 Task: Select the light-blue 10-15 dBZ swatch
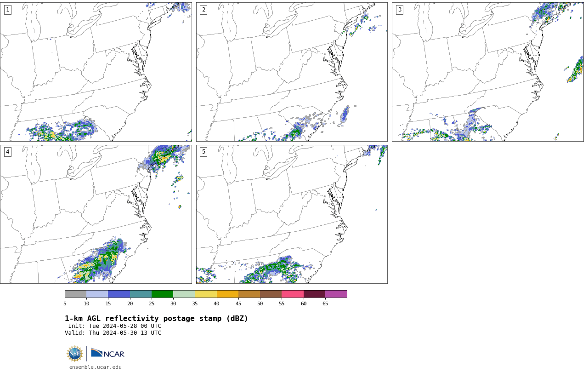pos(97,294)
